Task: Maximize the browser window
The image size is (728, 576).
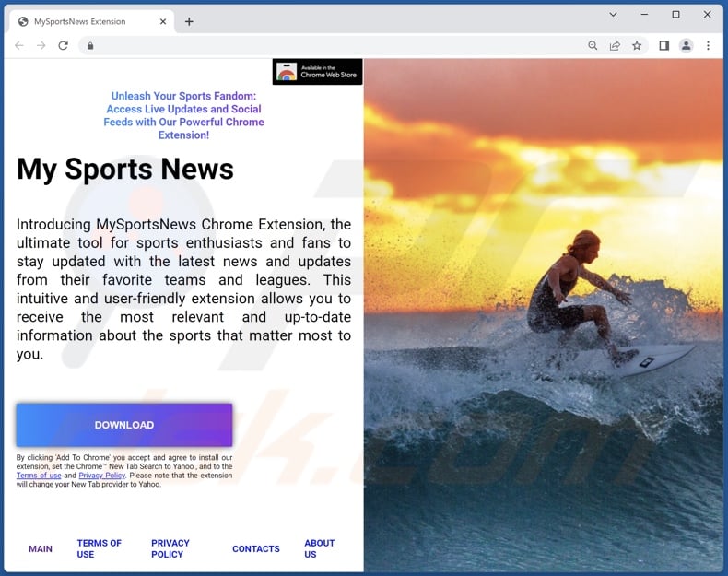Action: click(x=676, y=15)
